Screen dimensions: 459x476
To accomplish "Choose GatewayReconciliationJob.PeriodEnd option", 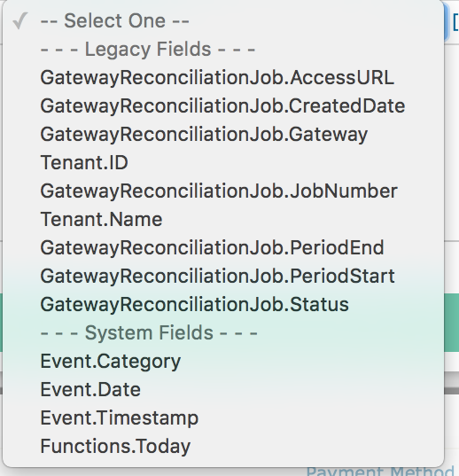I will pos(223,247).
